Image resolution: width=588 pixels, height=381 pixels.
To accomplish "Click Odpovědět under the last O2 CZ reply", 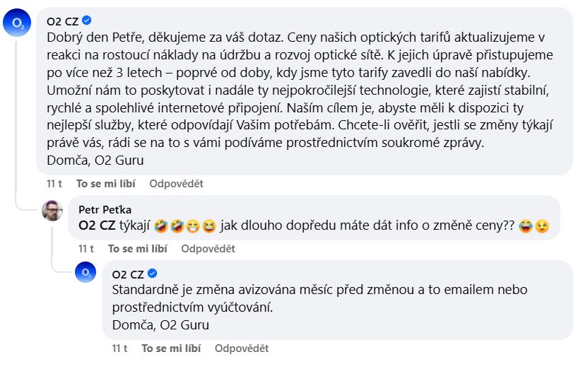I will point(242,348).
